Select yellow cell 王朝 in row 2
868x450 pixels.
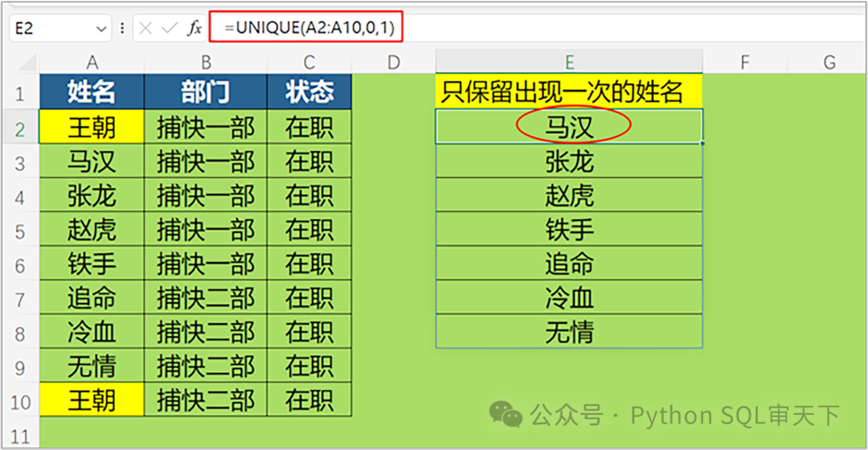(x=92, y=127)
